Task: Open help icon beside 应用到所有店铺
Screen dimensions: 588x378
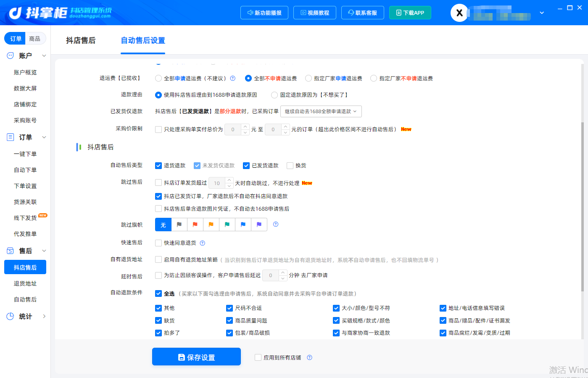Action: tap(309, 357)
